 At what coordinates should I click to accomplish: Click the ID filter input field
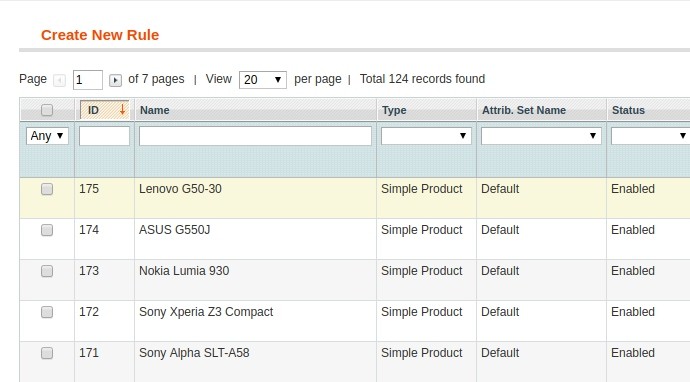coord(104,136)
